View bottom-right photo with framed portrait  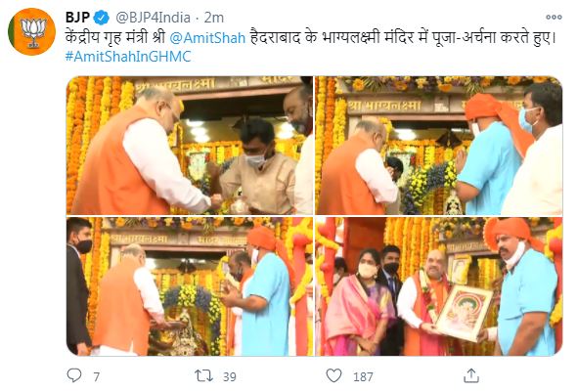[439, 286]
